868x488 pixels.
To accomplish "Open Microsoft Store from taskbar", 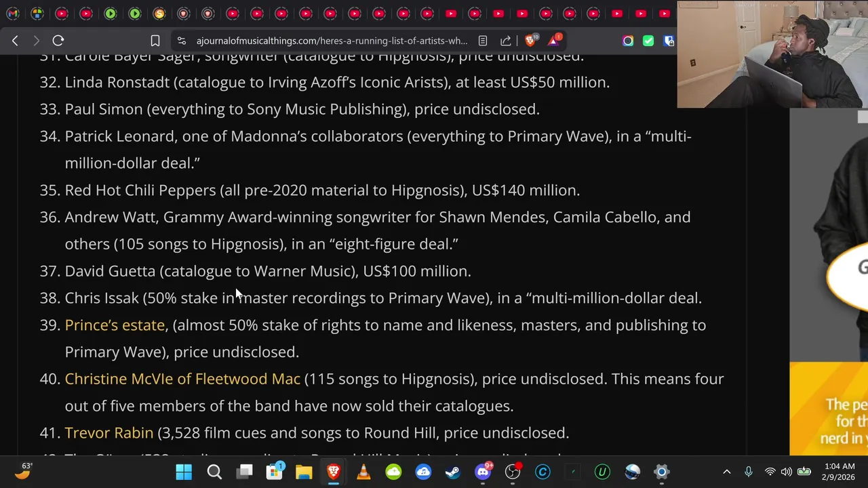I will [x=275, y=472].
